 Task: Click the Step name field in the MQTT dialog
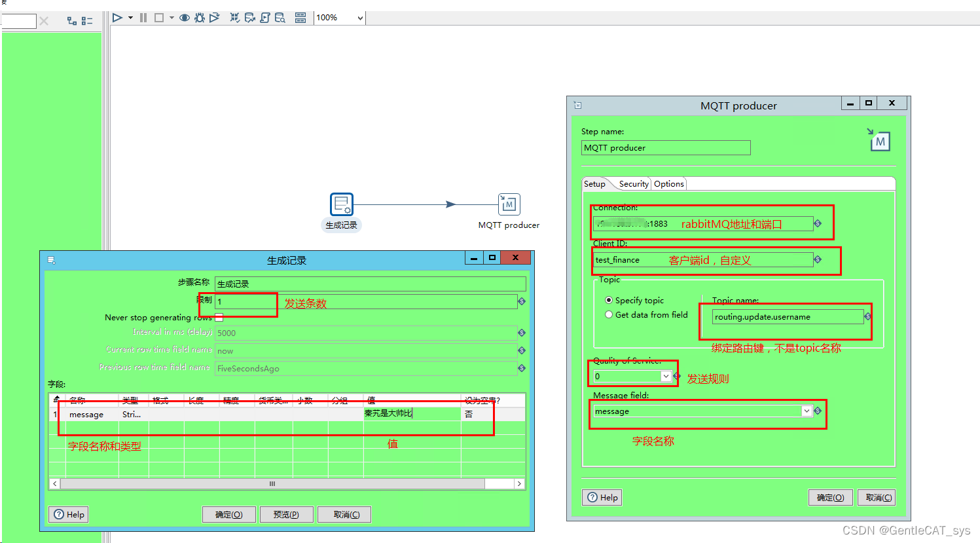666,147
